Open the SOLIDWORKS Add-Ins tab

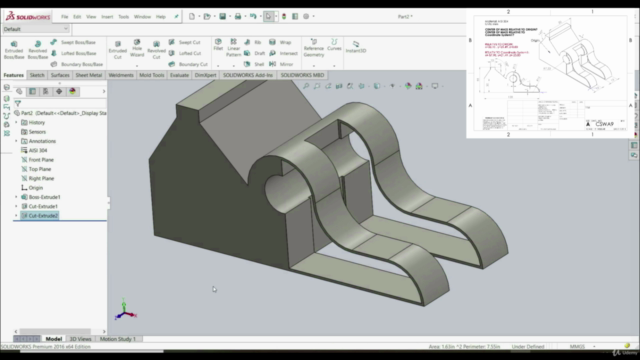click(248, 75)
